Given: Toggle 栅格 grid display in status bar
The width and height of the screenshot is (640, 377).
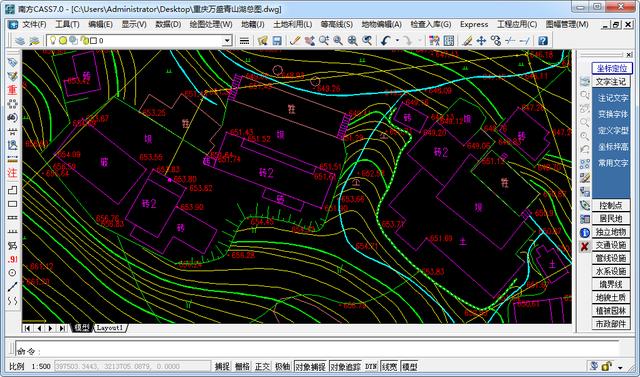Looking at the screenshot, I should point(242,366).
